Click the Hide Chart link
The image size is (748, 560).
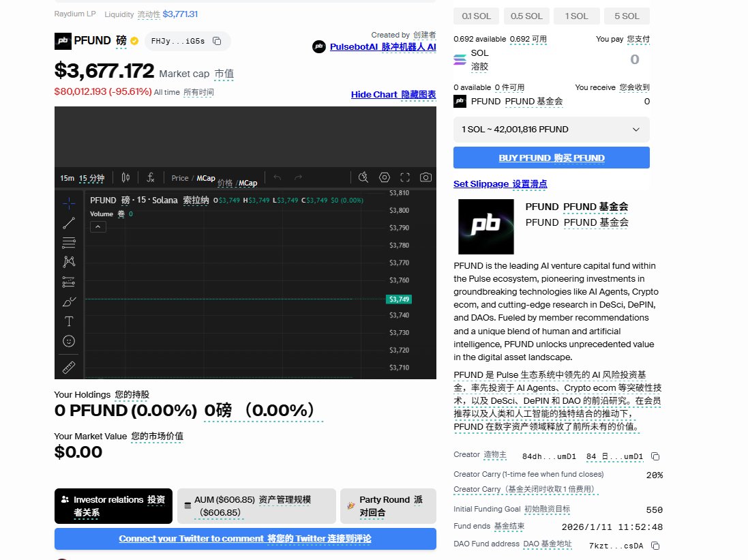[x=393, y=95]
